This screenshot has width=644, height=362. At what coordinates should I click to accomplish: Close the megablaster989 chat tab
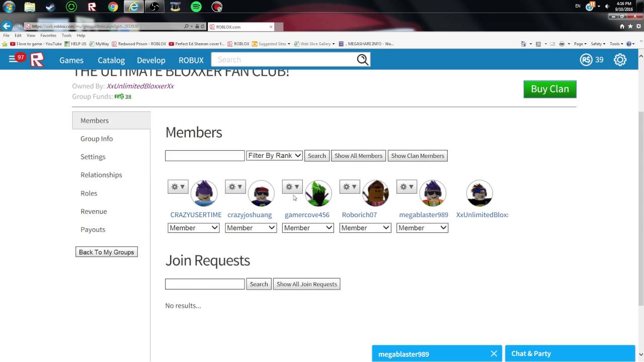(x=494, y=353)
